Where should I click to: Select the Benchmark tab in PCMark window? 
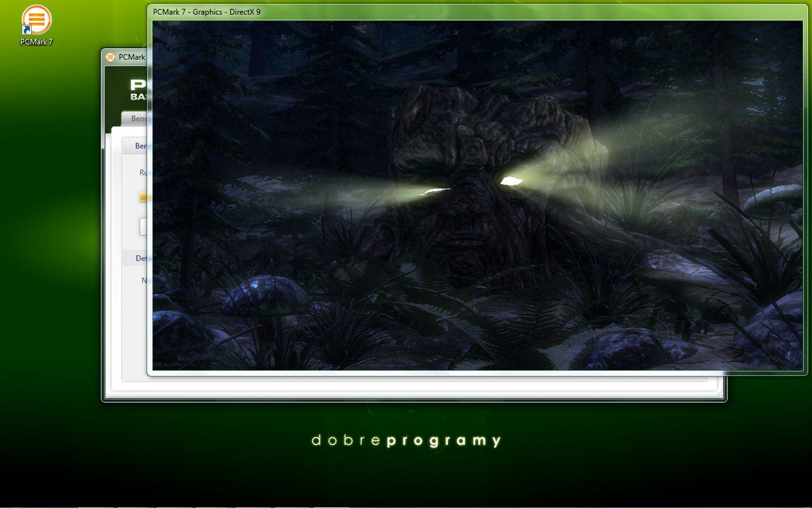135,118
